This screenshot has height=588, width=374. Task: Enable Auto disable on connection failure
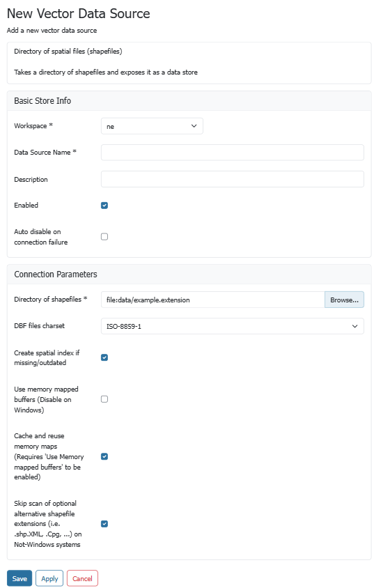coord(104,237)
